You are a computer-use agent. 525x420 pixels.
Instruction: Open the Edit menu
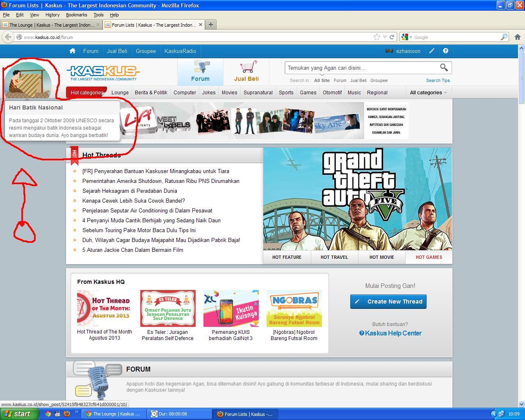click(20, 15)
